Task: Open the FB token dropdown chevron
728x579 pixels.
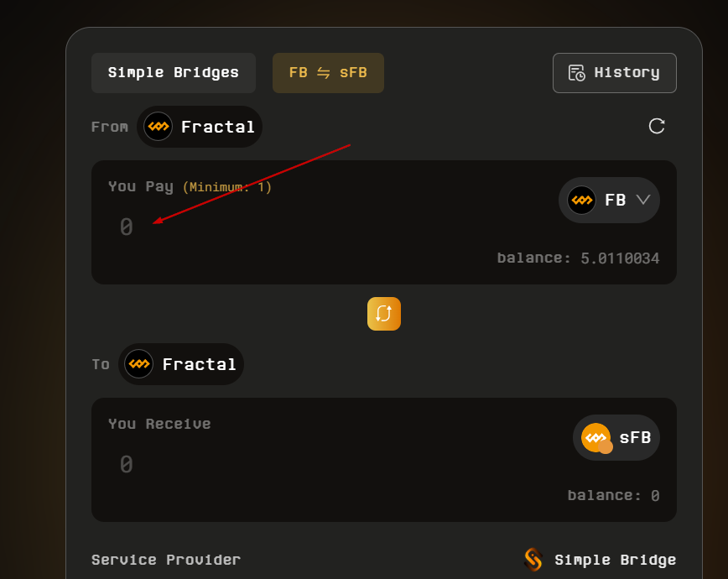Action: [643, 200]
